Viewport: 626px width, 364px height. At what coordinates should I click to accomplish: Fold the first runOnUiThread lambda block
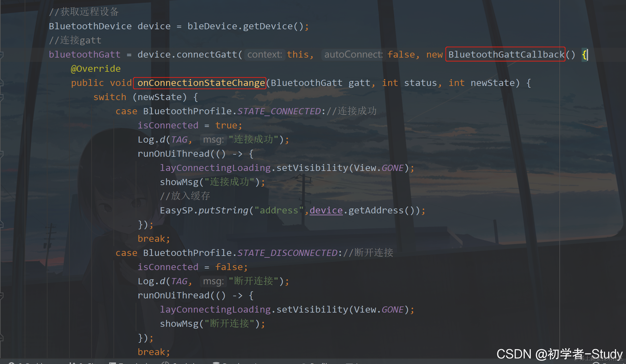pos(2,154)
